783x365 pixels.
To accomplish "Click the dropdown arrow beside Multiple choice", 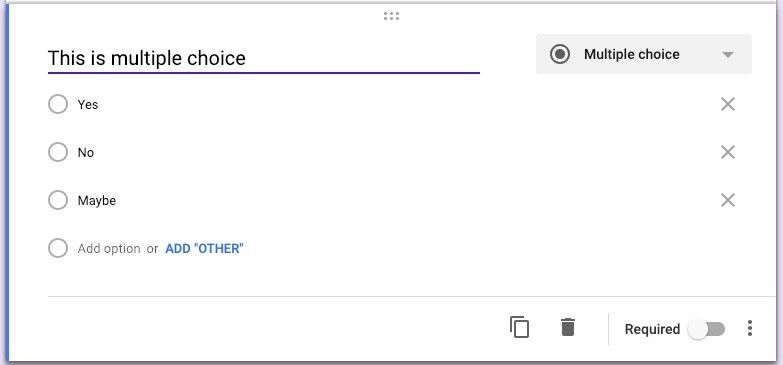I will (x=728, y=54).
